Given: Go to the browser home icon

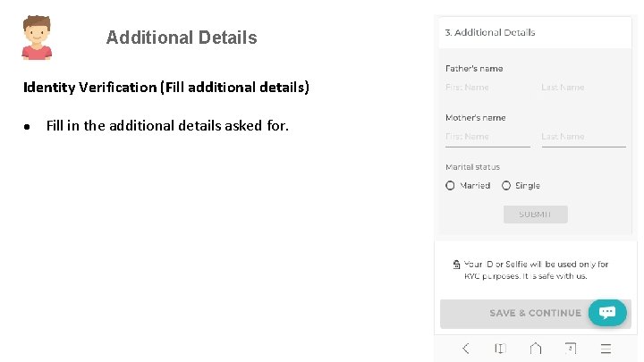Looking at the screenshot, I should (535, 349).
